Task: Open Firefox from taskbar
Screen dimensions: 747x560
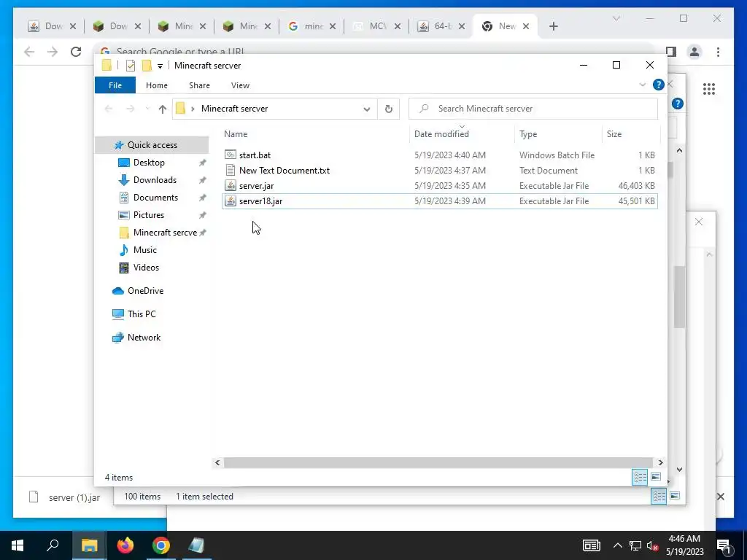Action: [x=125, y=545]
